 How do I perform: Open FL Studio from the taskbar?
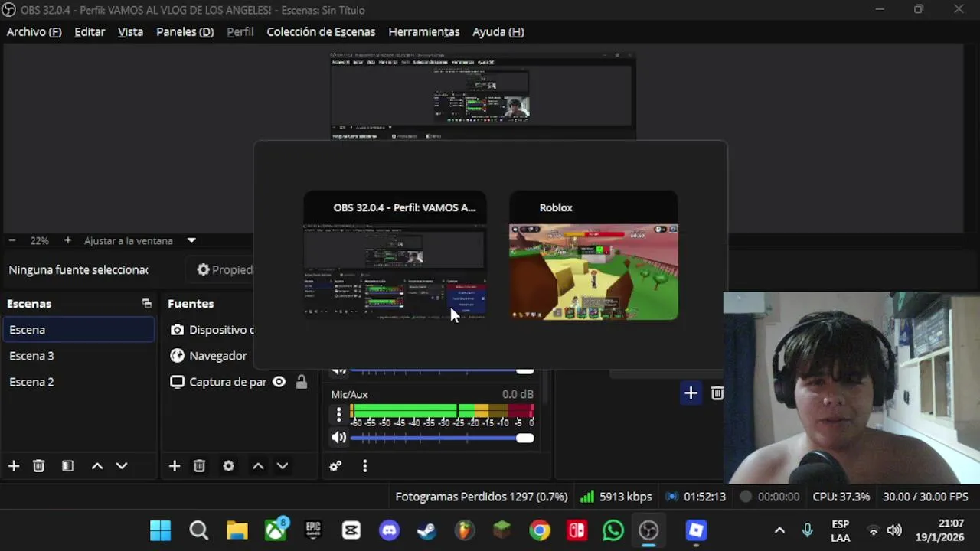point(464,530)
